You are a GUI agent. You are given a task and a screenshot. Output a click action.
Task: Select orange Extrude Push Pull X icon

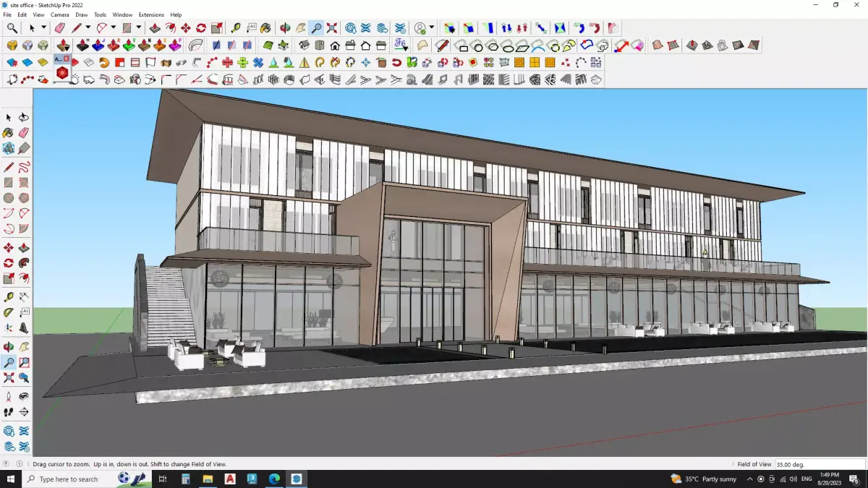click(x=158, y=45)
